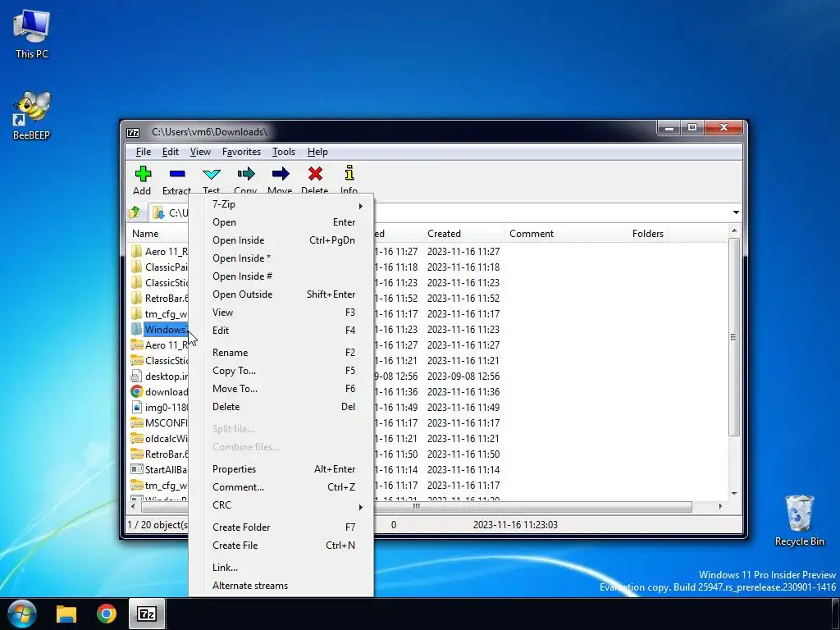Click the Created date 2023-09-08 12:56
840x630 pixels.
point(463,376)
